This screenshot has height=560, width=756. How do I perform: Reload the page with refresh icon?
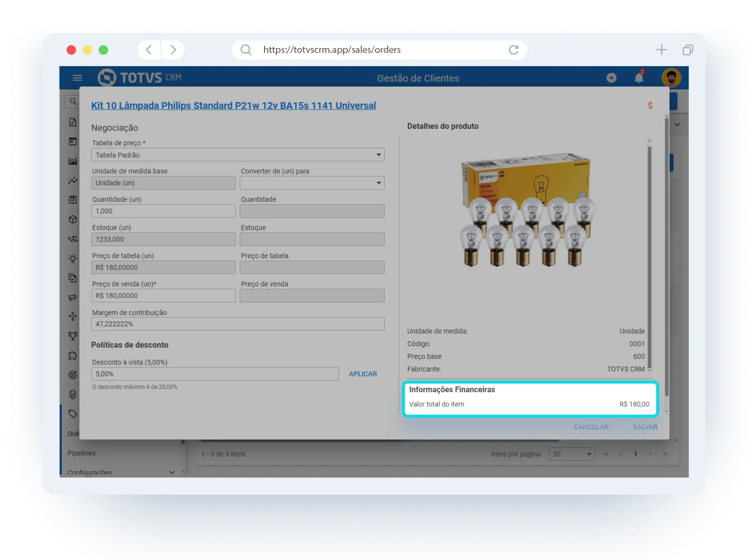pos(513,50)
